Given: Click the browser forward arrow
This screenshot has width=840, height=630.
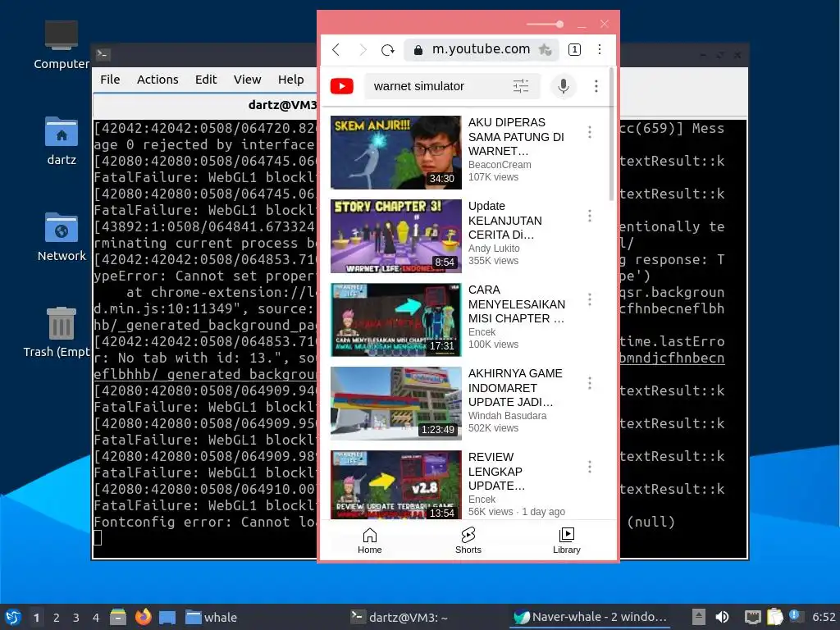Looking at the screenshot, I should (x=363, y=50).
